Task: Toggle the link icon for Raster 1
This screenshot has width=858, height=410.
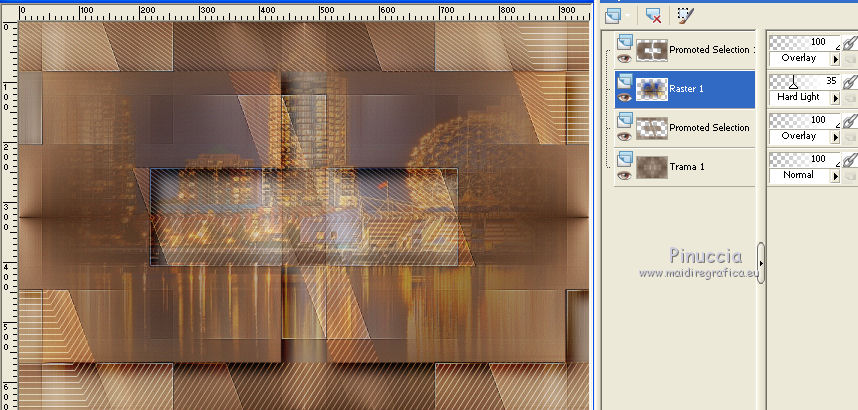Action: click(x=849, y=82)
